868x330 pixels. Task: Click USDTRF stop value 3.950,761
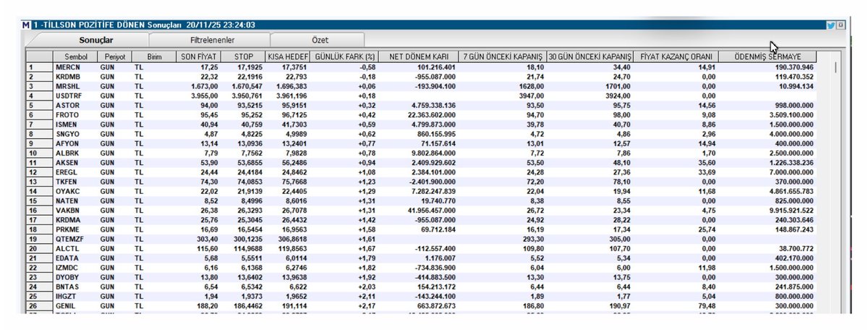(x=248, y=95)
